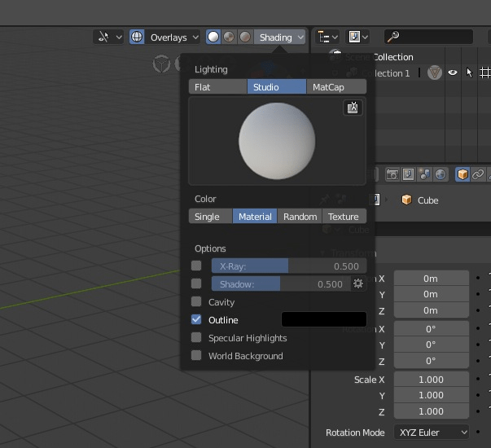Edit the Scale Z field
Screen dimensions: 491x448
coord(432,411)
